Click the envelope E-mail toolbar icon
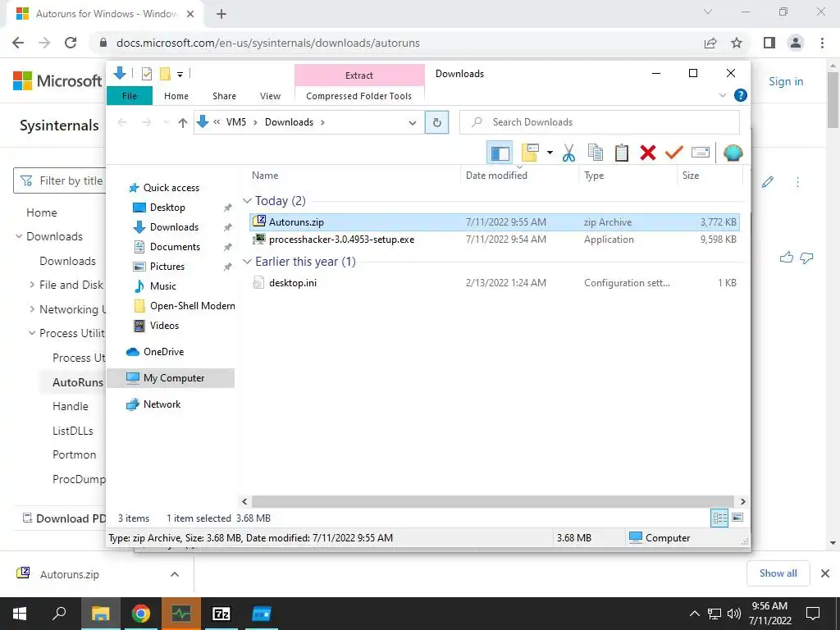This screenshot has width=840, height=630. tap(701, 153)
